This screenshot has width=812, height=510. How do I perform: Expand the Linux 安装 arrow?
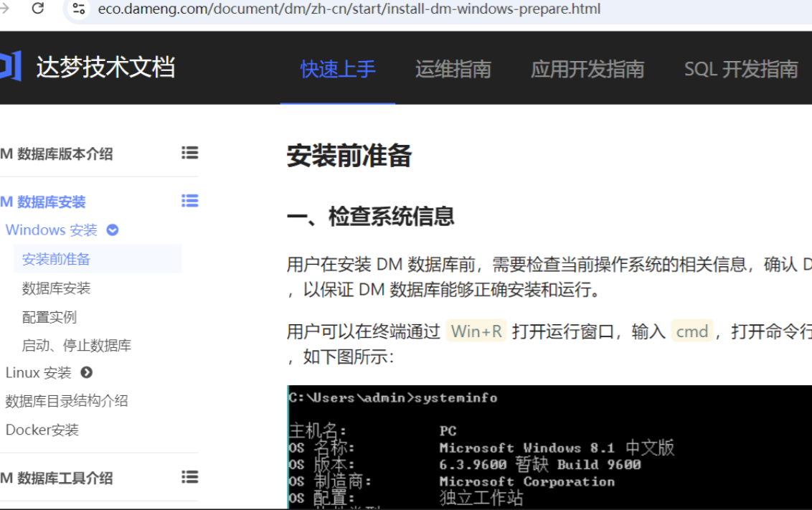(87, 372)
